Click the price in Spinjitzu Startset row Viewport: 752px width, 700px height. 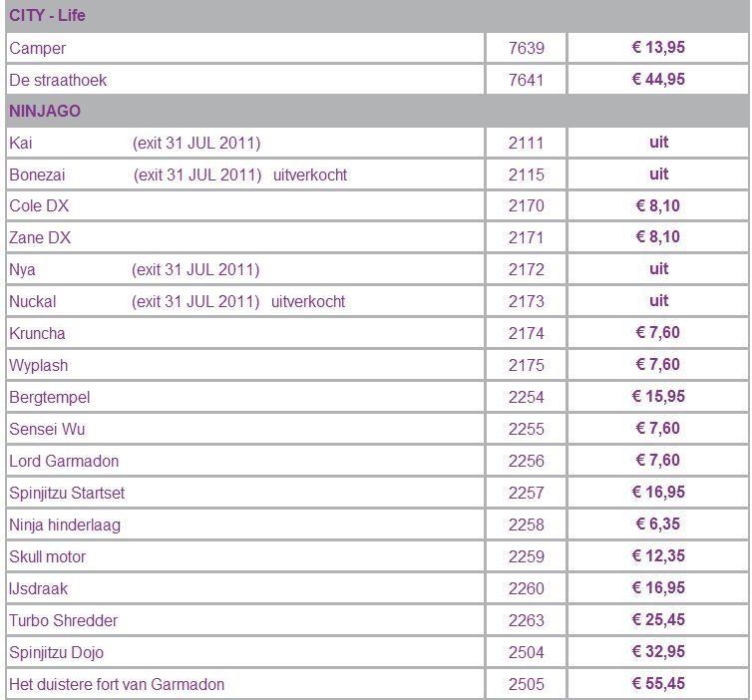click(658, 492)
